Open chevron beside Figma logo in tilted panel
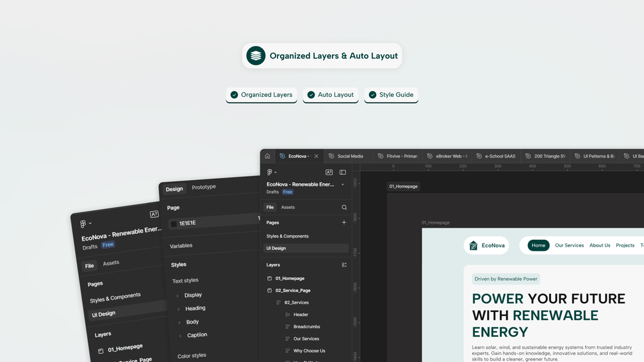 tap(90, 223)
